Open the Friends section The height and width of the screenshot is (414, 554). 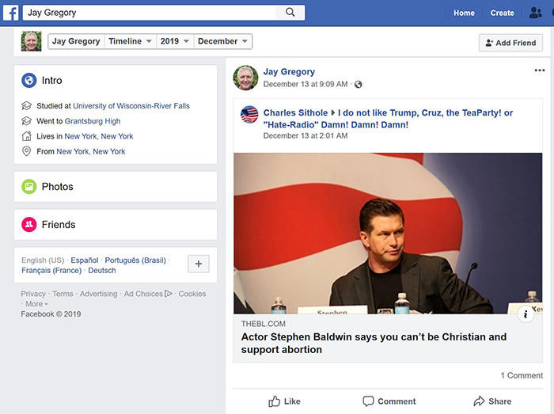click(116, 224)
